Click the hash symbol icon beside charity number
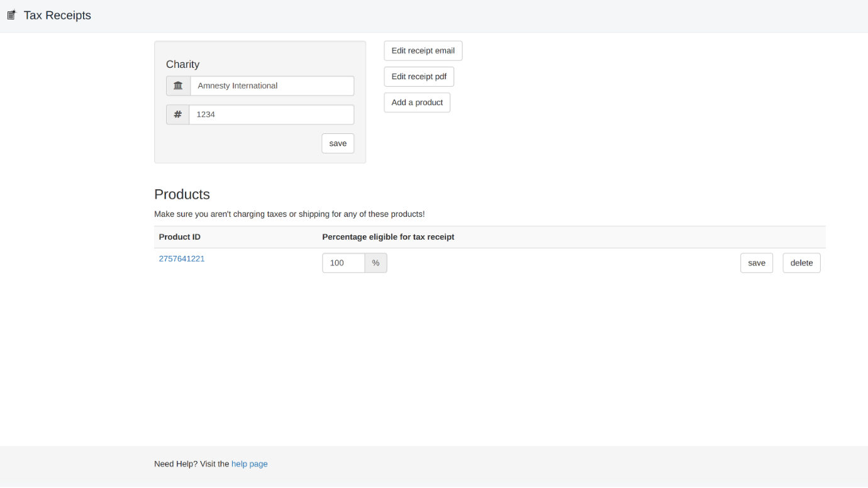The height and width of the screenshot is (488, 868). 178,114
